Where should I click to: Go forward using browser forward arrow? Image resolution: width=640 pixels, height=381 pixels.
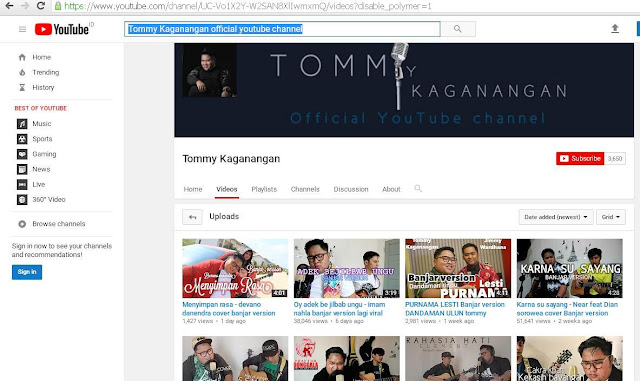point(24,6)
